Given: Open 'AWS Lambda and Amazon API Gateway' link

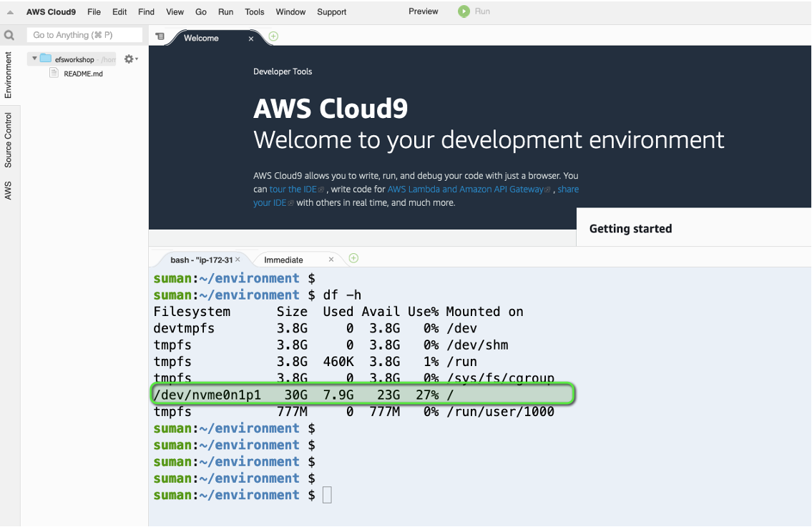Looking at the screenshot, I should (x=466, y=189).
